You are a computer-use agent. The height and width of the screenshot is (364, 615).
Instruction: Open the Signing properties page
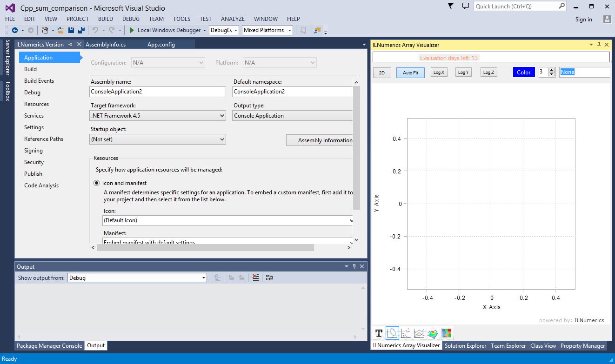[x=33, y=151]
